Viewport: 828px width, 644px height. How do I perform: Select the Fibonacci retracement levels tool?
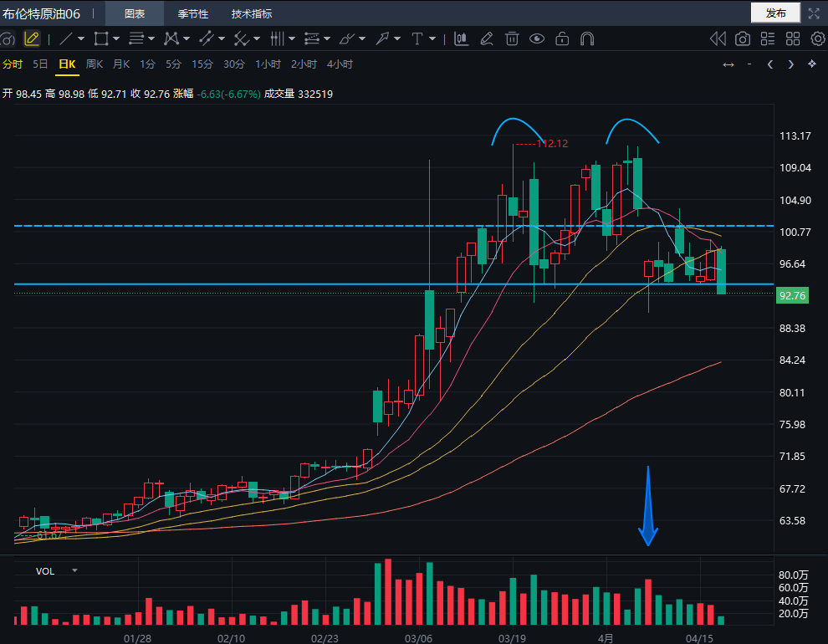coord(312,38)
